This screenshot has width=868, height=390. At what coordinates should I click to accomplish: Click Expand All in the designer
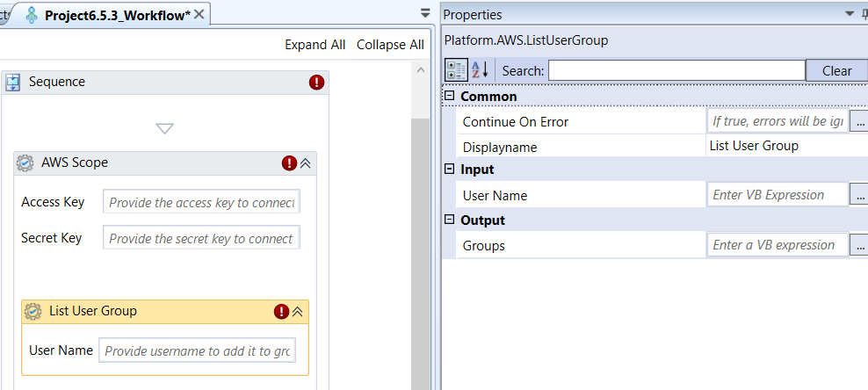click(315, 45)
